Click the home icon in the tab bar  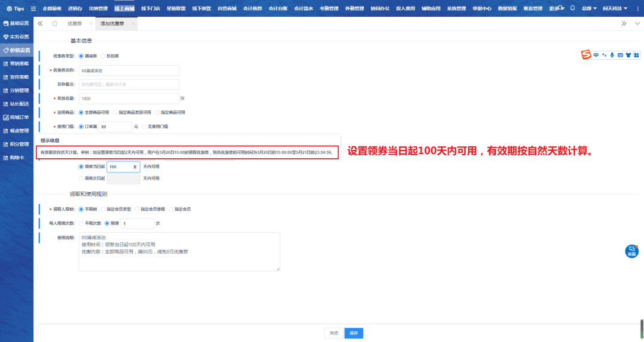pyautogui.click(x=55, y=23)
